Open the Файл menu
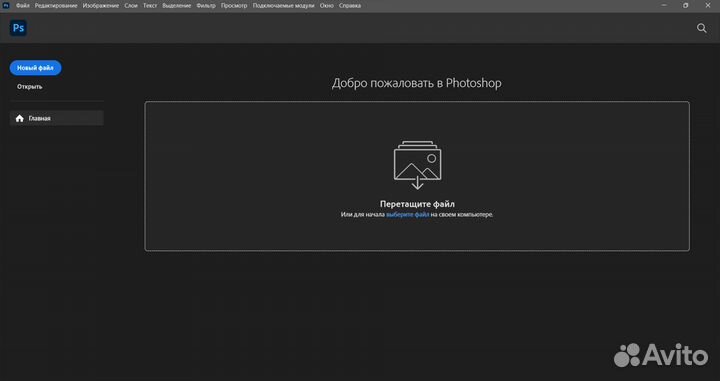 point(22,6)
